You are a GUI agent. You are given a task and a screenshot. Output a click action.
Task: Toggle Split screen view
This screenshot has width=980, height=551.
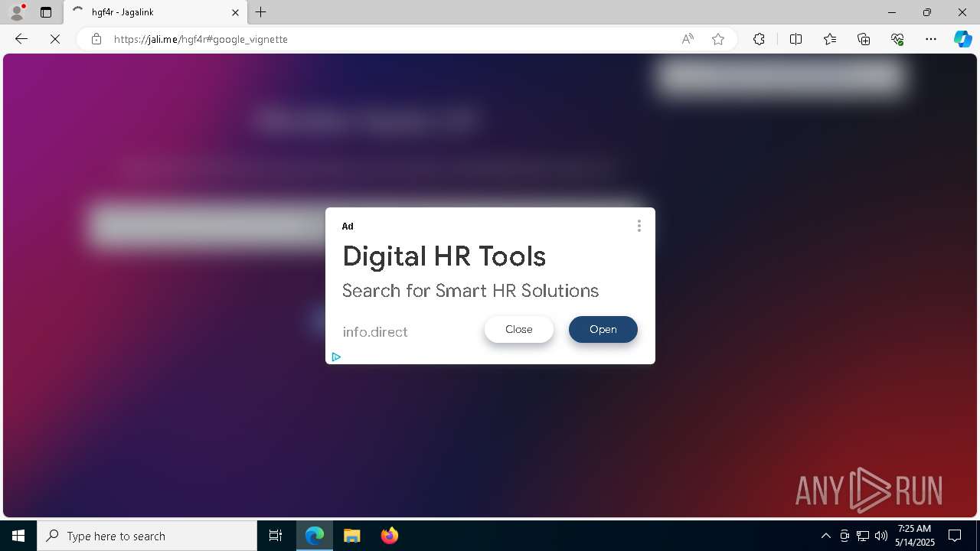(x=795, y=39)
